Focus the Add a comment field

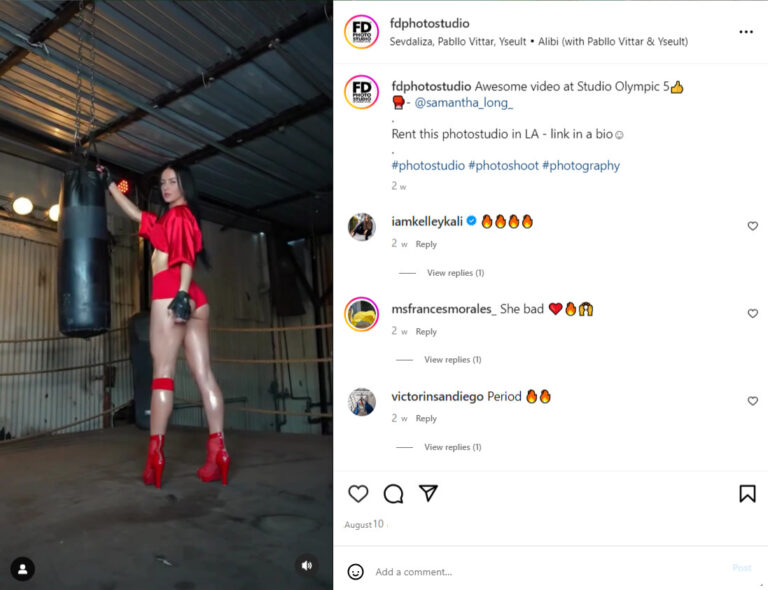tap(549, 571)
